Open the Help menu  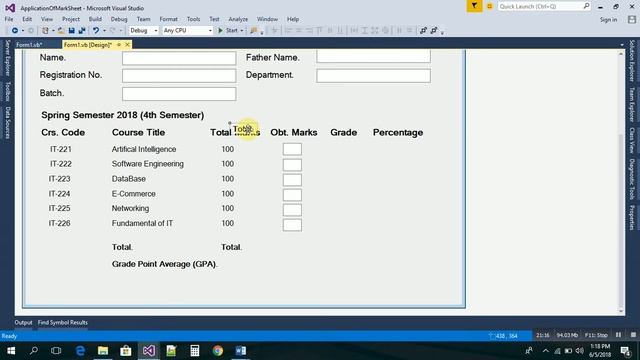[x=293, y=19]
